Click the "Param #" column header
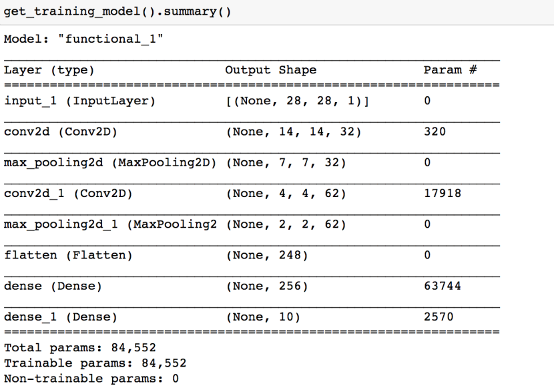Viewport: 554px width, 392px height. point(450,69)
